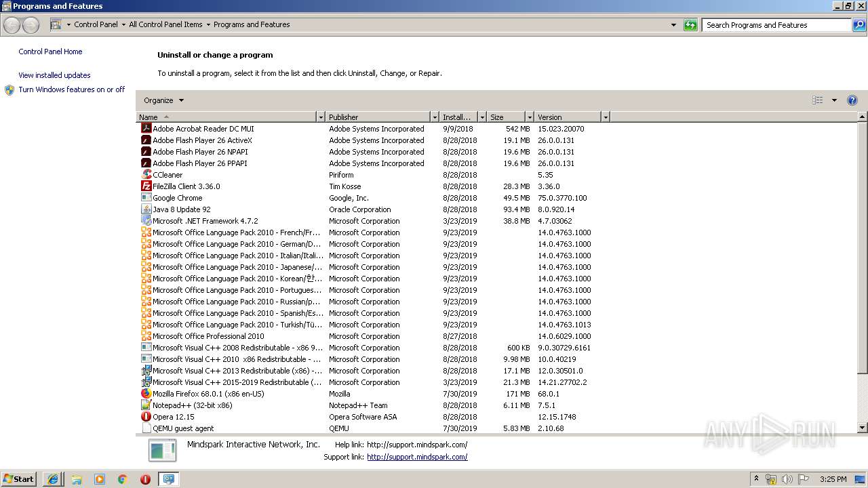Select the Adobe Flash Player 26 ActiveX icon
Viewport: 868px width, 488px height.
pyautogui.click(x=146, y=140)
